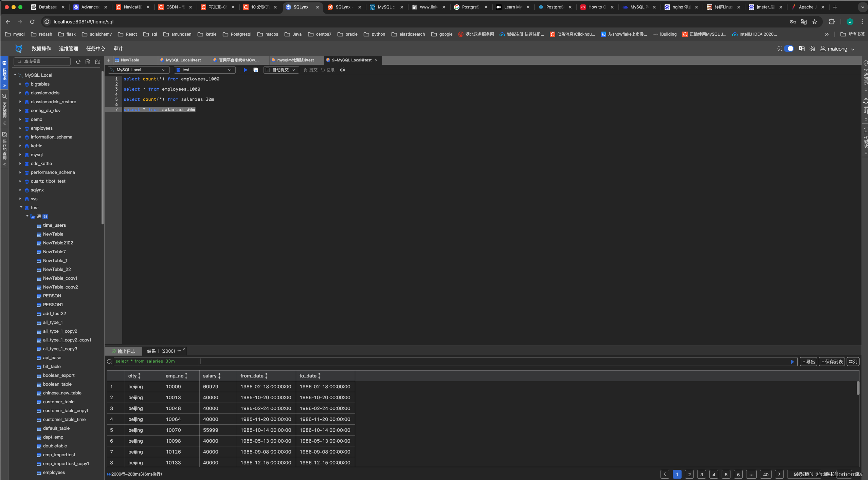Open the SQL editor settings gear
The height and width of the screenshot is (480, 868).
pos(342,70)
